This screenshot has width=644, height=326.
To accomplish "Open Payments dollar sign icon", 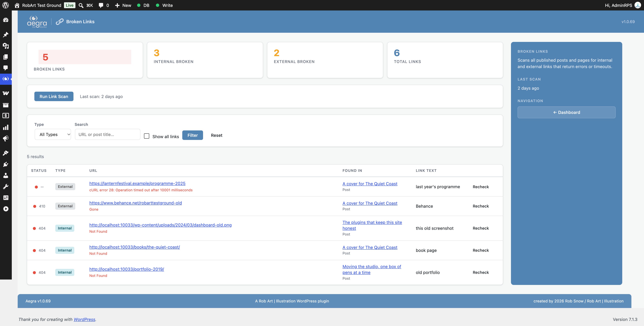I will (6, 116).
